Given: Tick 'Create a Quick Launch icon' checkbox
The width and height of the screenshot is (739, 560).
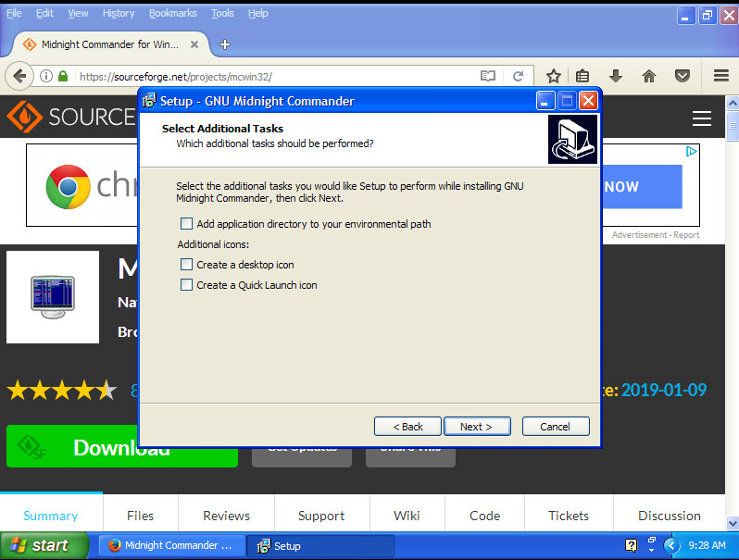Looking at the screenshot, I should click(x=187, y=284).
